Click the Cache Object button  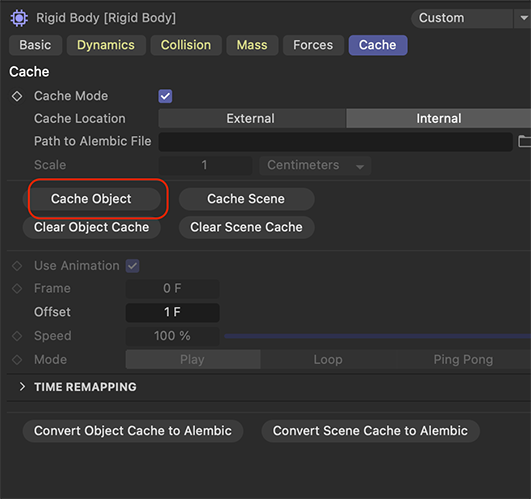point(91,199)
